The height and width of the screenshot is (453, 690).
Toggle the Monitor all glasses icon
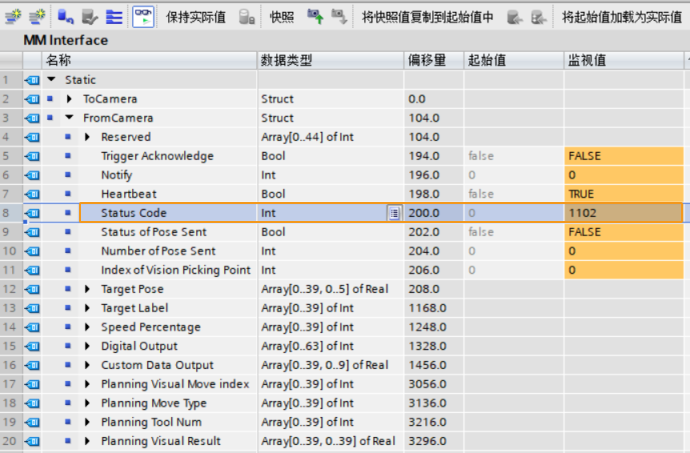click(143, 17)
